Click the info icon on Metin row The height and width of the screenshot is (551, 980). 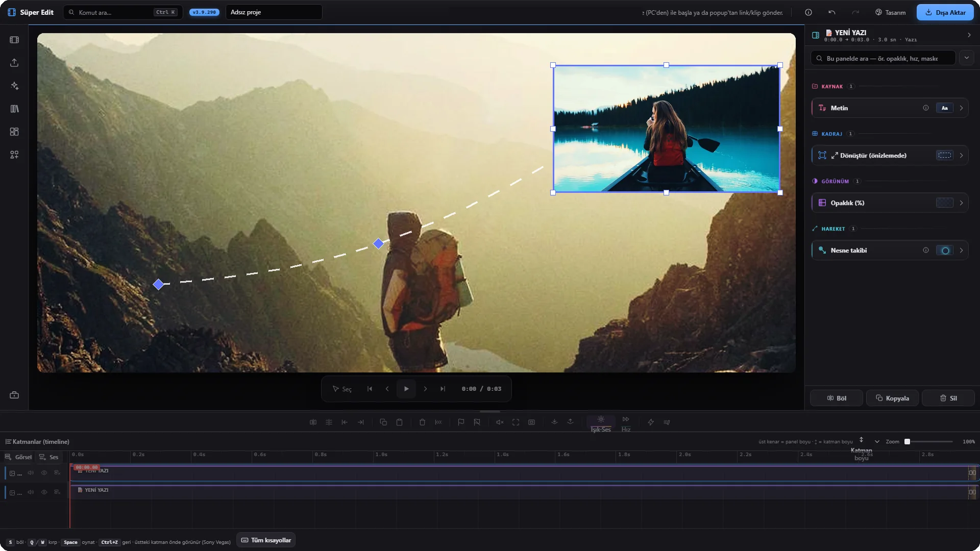[x=925, y=108]
